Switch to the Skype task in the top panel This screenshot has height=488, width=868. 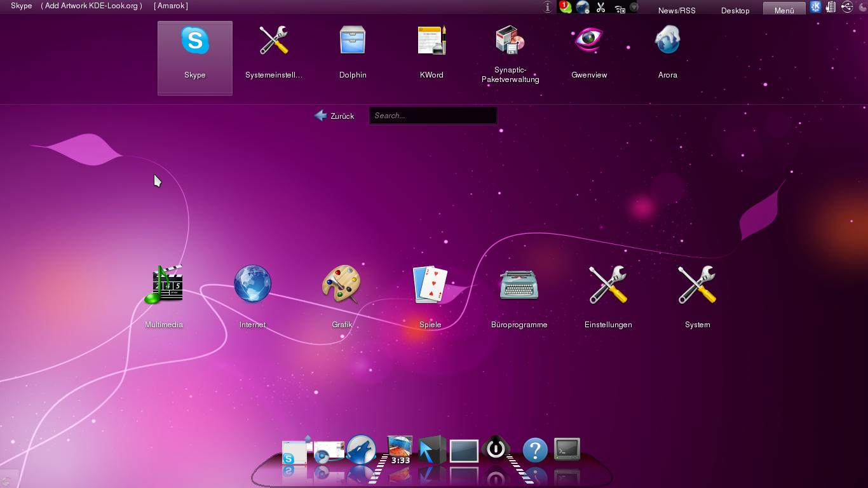[x=21, y=6]
